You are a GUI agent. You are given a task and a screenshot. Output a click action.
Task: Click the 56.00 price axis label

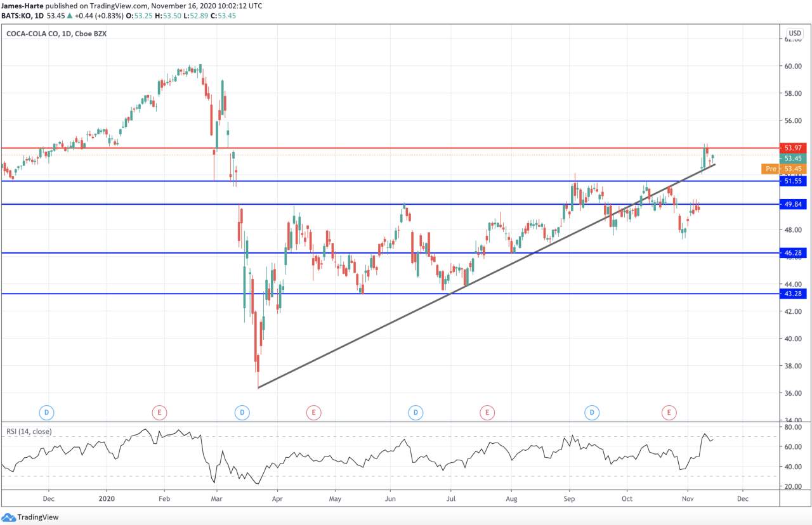793,120
